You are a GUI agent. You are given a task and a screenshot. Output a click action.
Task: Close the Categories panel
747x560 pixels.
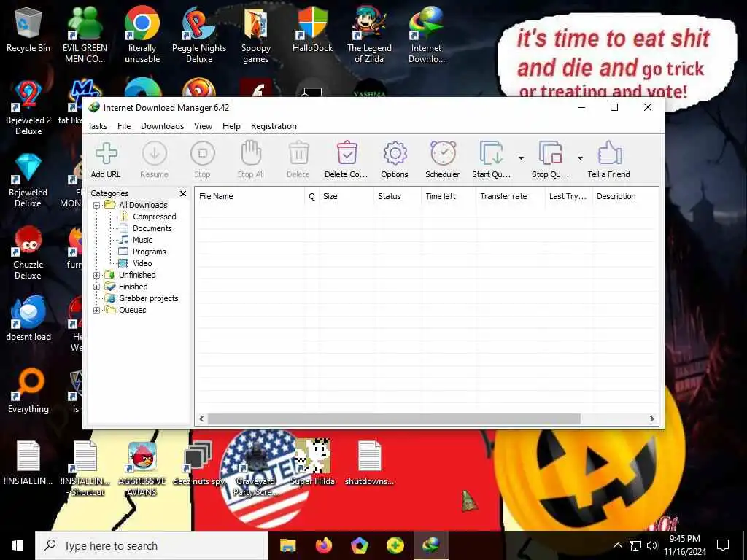pyautogui.click(x=183, y=193)
